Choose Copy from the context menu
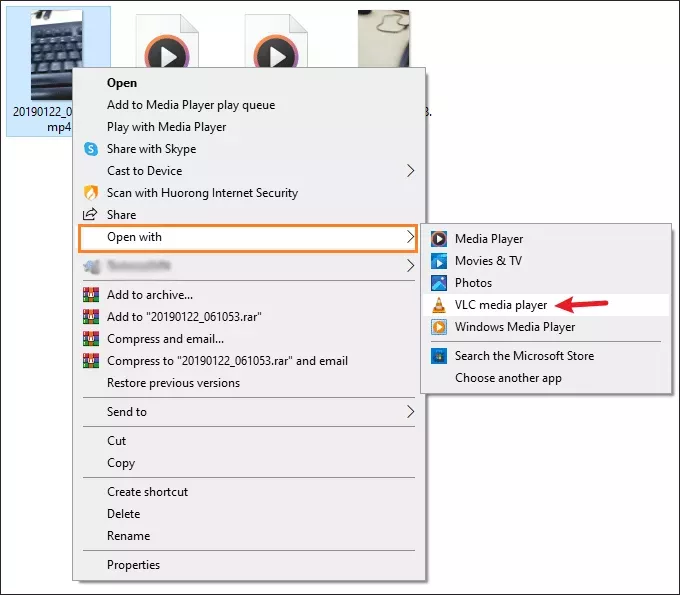680x595 pixels. pyautogui.click(x=248, y=463)
